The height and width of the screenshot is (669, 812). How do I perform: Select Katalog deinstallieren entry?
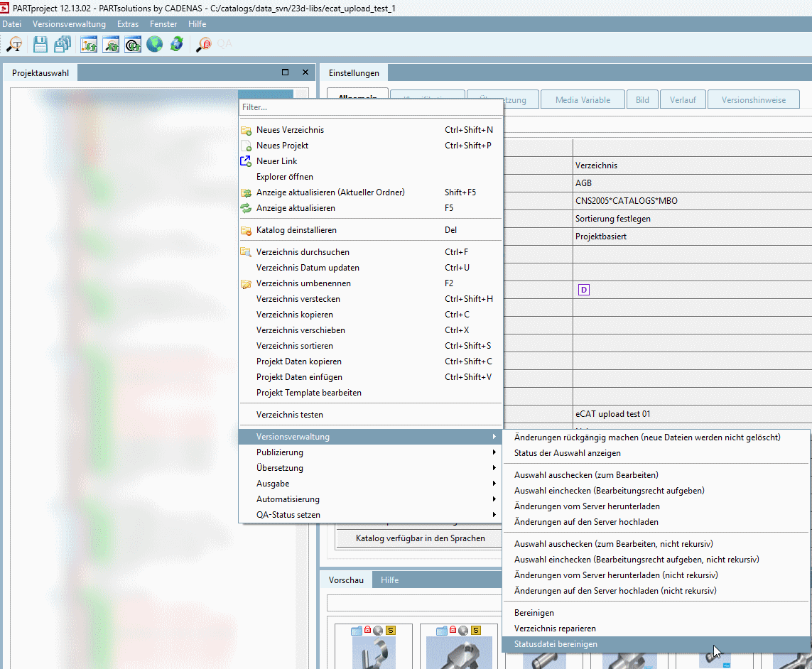point(370,230)
